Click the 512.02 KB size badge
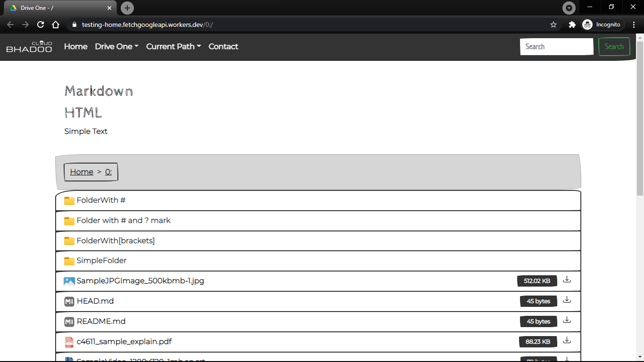 tap(537, 281)
